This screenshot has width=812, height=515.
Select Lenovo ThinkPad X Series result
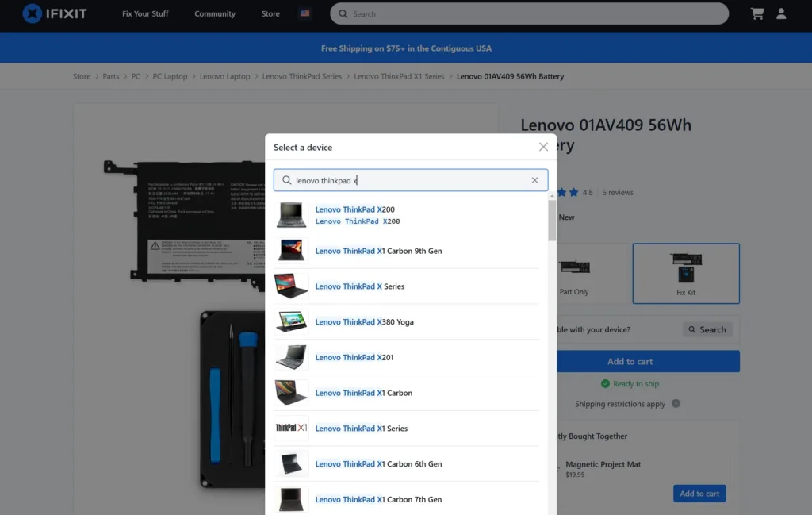[407, 286]
